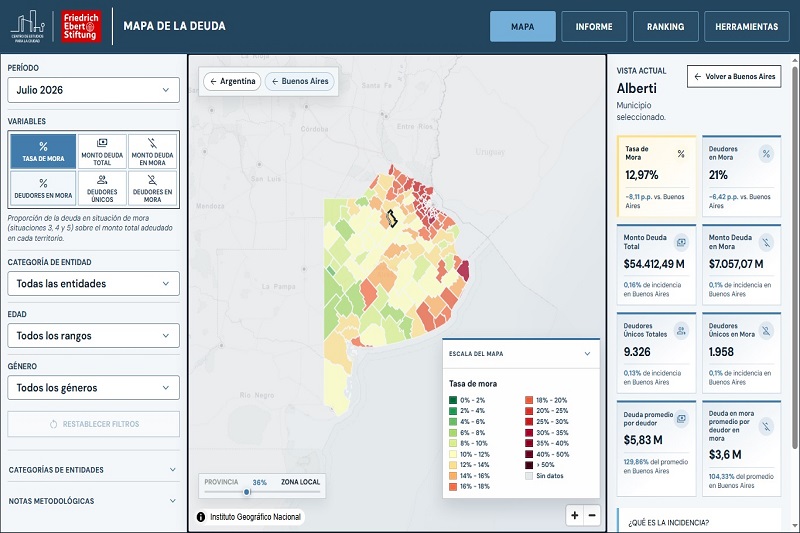Image resolution: width=800 pixels, height=533 pixels.
Task: Click the Centro de Estudios city logo
Action: (28, 27)
